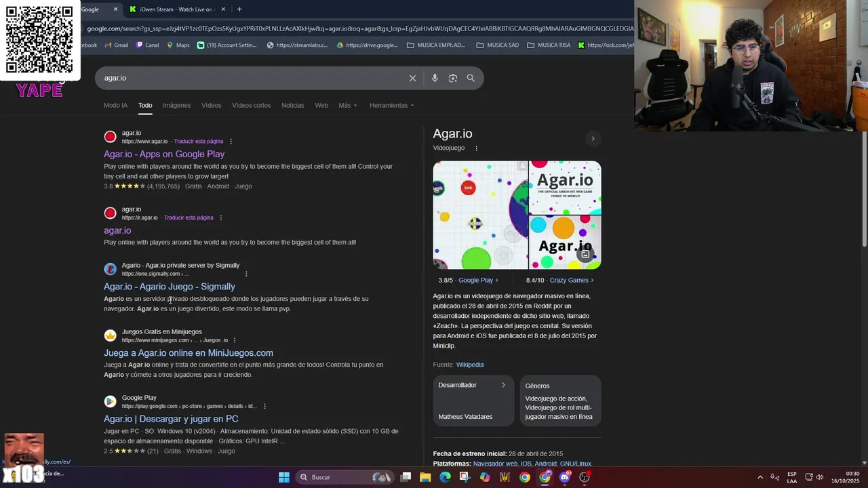Open new browser tab with plus
The image size is (868, 488).
(x=239, y=9)
